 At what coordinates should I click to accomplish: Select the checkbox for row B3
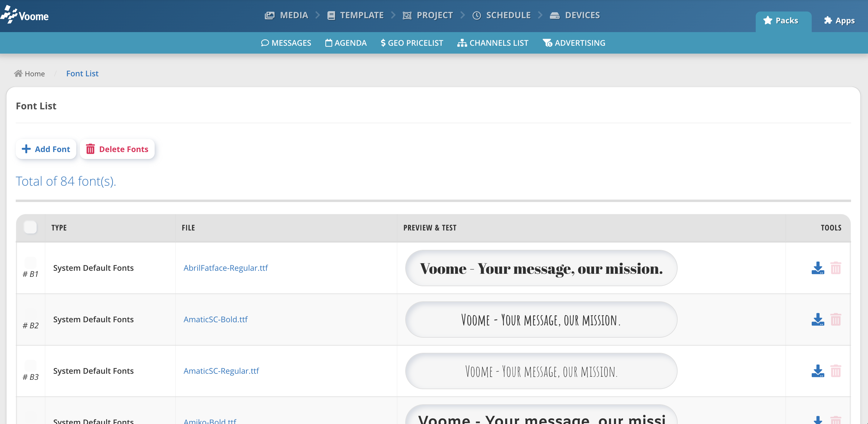(30, 366)
